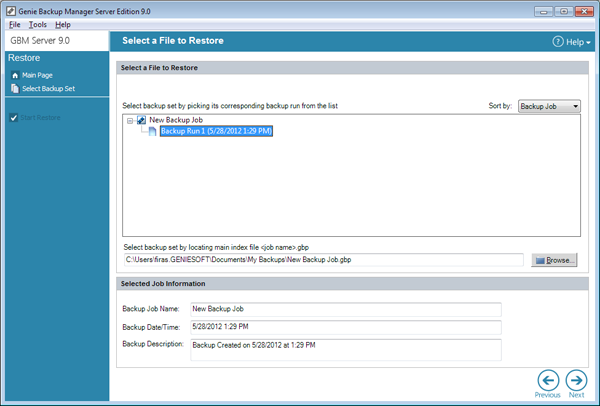
Task: Click the Next arrow button
Action: coord(576,380)
